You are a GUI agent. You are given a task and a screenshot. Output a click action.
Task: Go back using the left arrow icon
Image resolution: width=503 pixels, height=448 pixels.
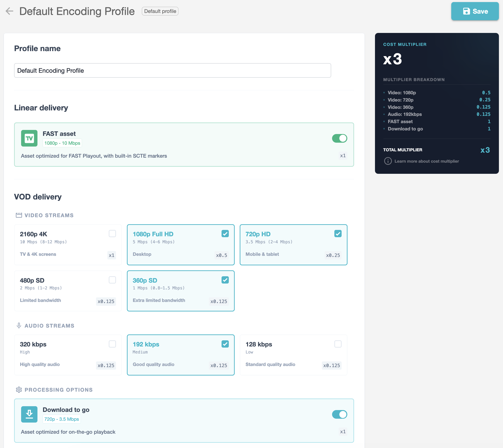click(x=9, y=11)
